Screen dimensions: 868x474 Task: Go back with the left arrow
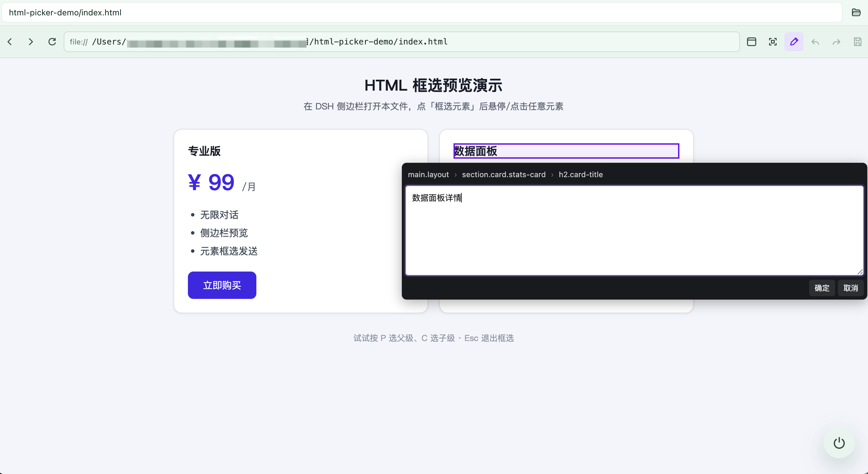point(10,42)
